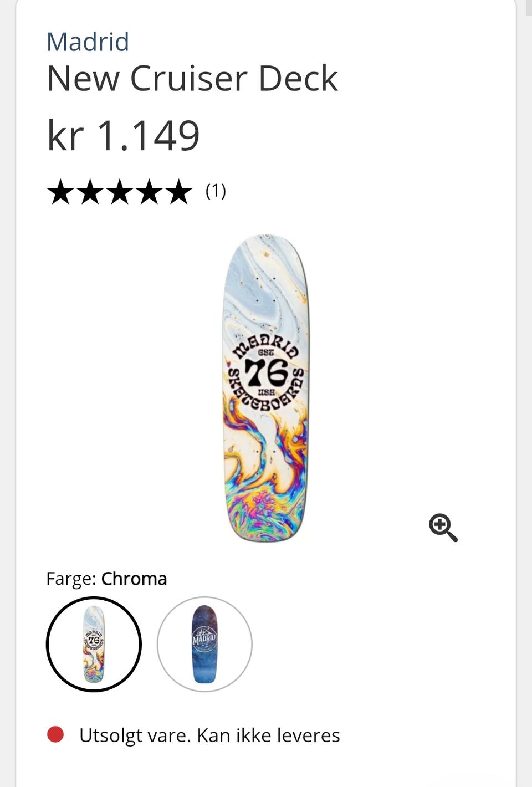Click the kr 1.149 price text

pyautogui.click(x=123, y=135)
